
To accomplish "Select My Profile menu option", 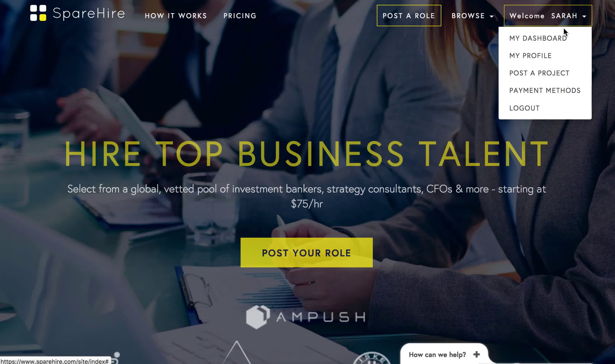I will coord(530,55).
